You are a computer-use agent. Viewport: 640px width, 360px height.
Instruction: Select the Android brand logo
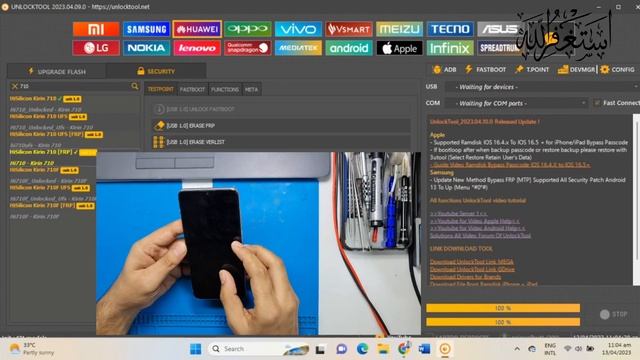[349, 48]
